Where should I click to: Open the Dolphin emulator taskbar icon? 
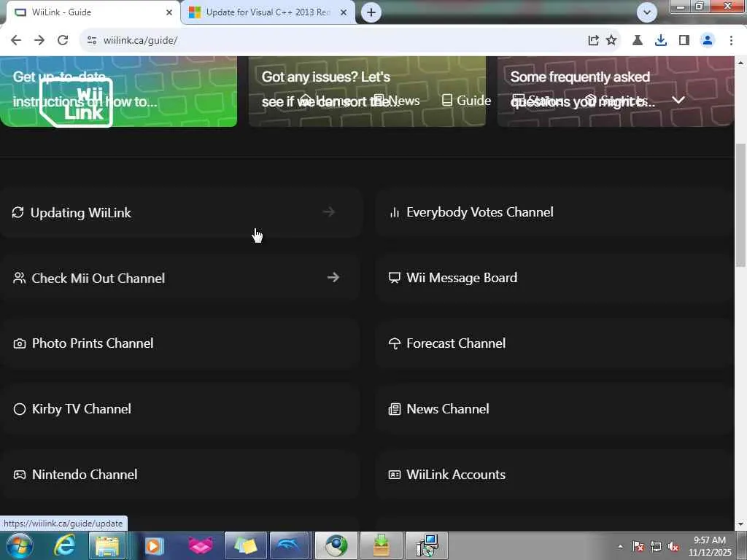click(x=289, y=545)
